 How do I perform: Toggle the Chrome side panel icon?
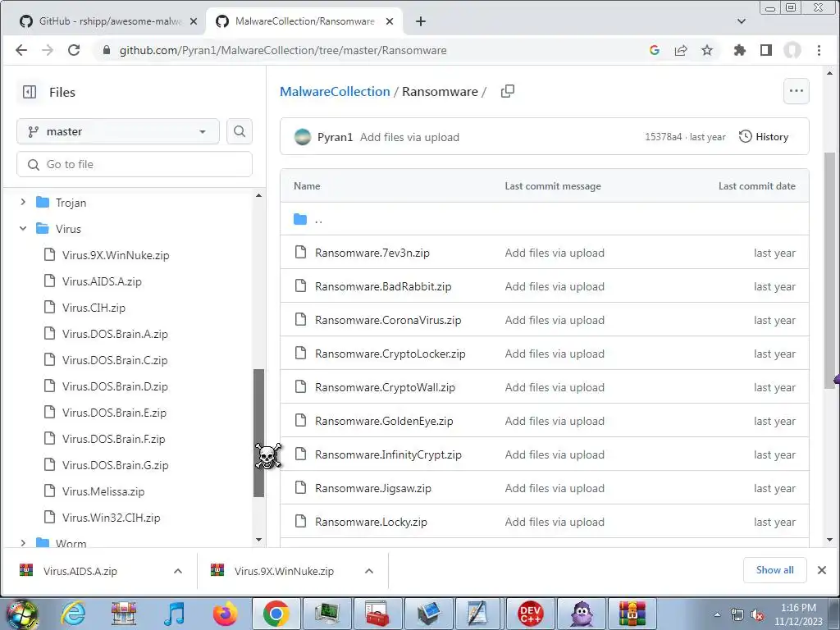(x=766, y=50)
